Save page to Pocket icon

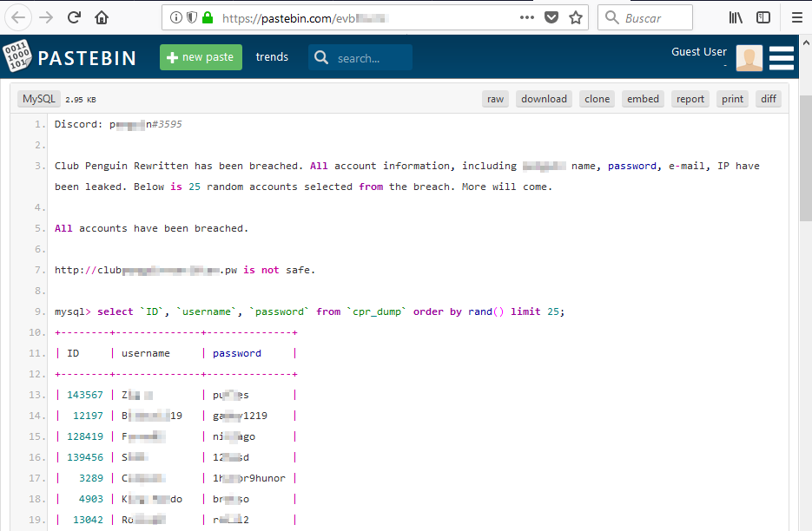click(551, 17)
